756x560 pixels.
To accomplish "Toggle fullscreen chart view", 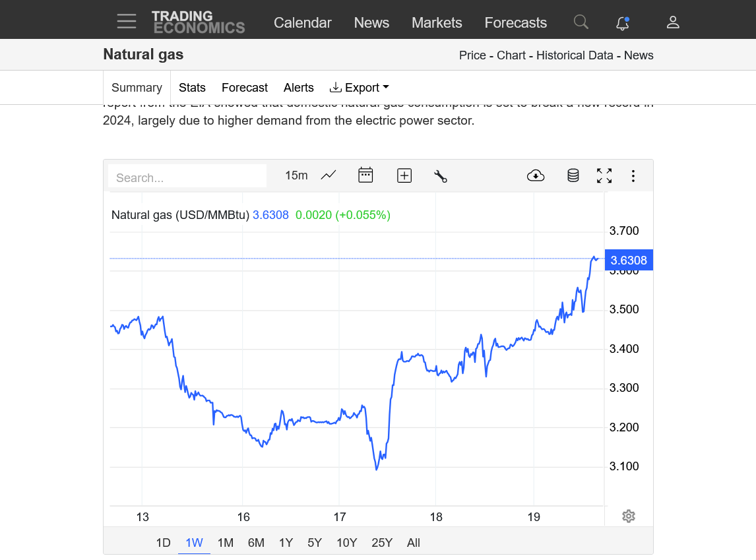I will (x=604, y=175).
